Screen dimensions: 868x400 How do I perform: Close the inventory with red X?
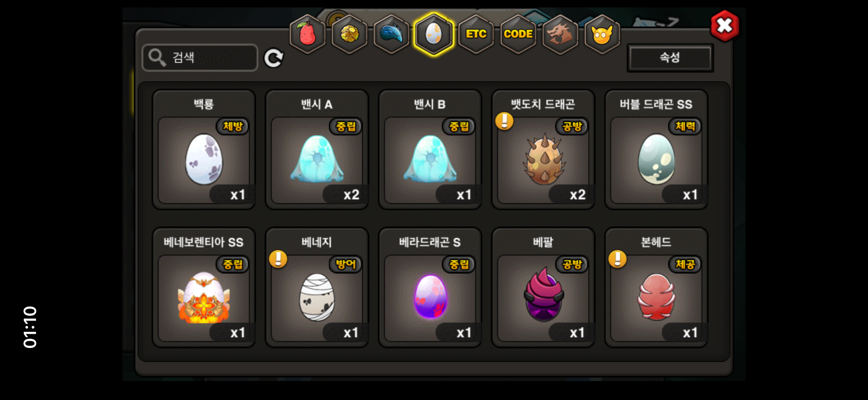click(725, 26)
